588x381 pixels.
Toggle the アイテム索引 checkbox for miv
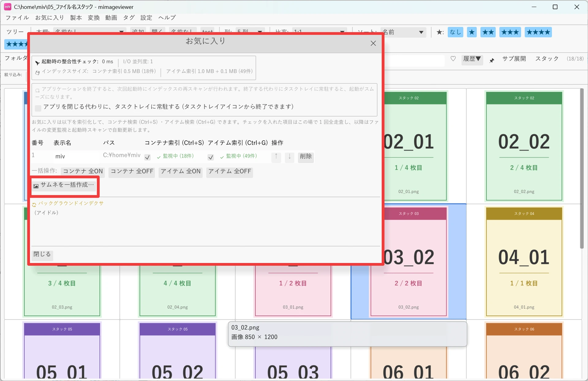coord(211,157)
